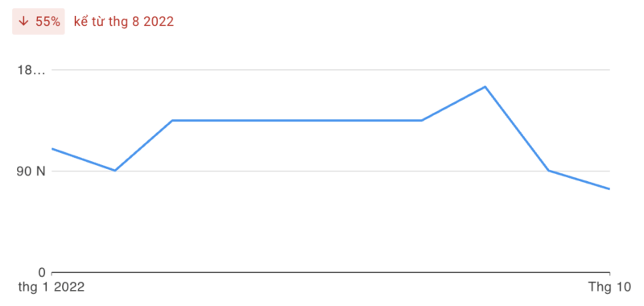
Task: Click the line's final endpoint at Thg 10
Action: point(609,189)
